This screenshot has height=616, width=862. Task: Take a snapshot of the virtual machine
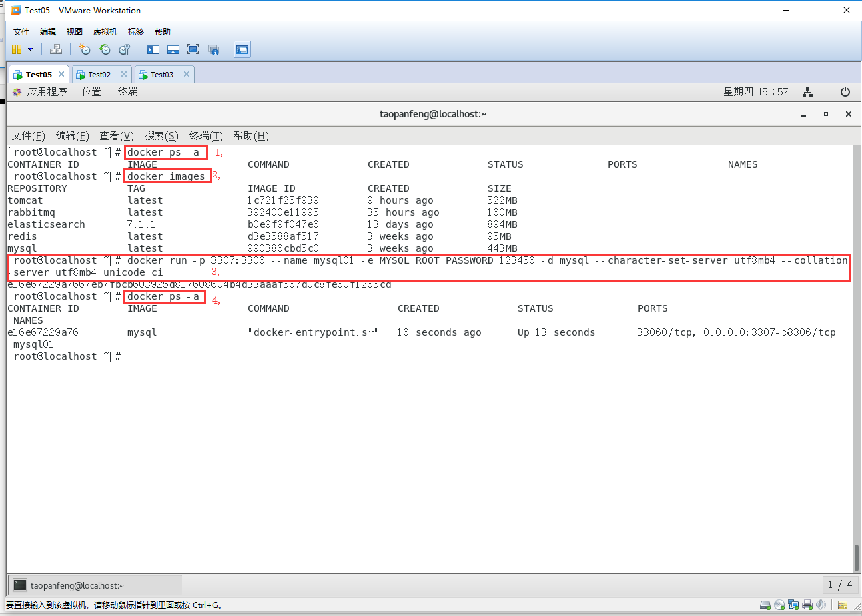click(85, 49)
